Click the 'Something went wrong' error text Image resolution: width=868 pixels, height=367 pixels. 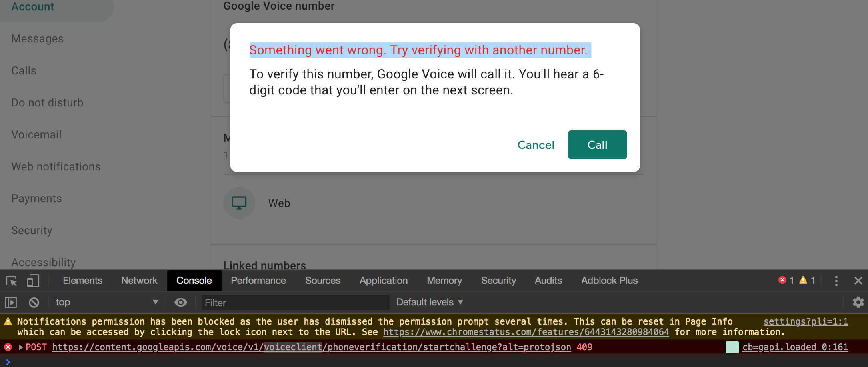point(418,50)
